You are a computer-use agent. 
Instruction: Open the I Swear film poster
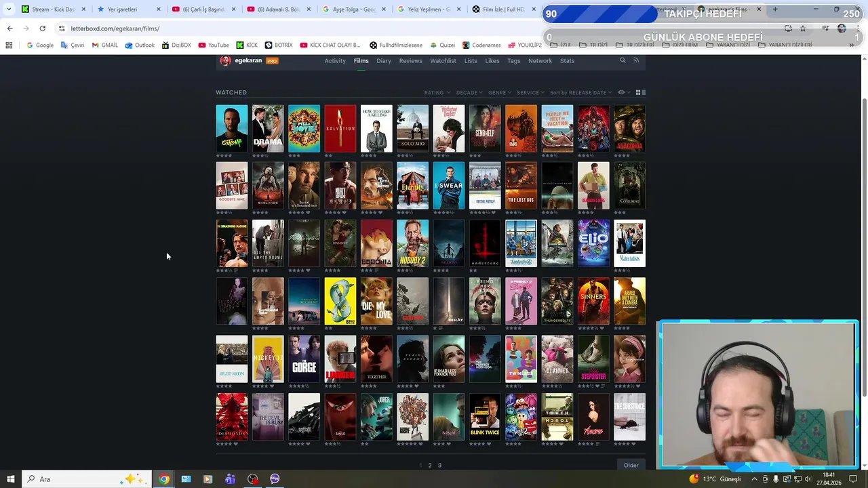(449, 186)
